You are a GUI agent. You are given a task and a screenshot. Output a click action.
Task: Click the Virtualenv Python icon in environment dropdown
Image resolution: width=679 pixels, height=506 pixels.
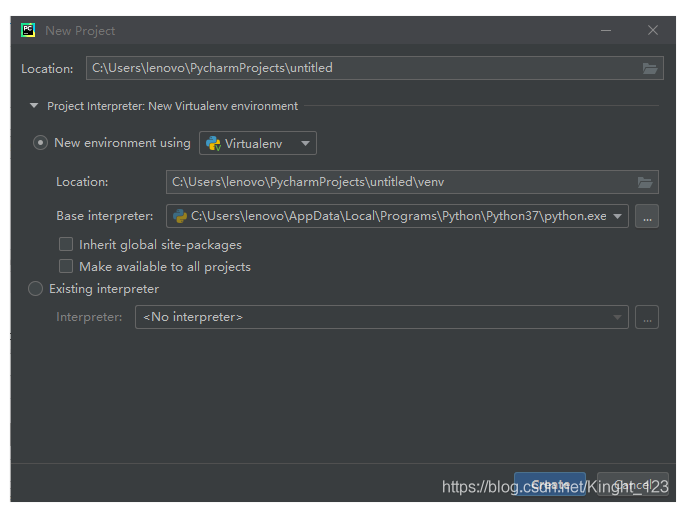coord(213,143)
